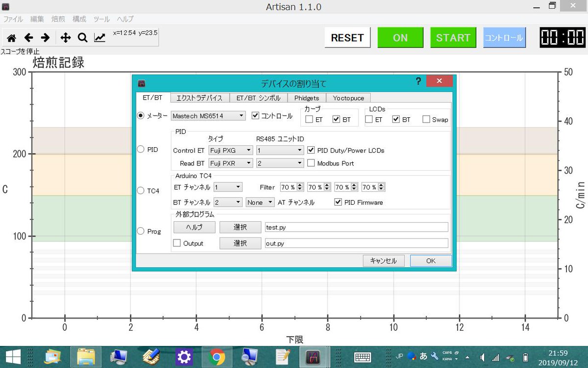Click the Home icon in plot toolbar
This screenshot has height=368, width=588.
[x=11, y=37]
